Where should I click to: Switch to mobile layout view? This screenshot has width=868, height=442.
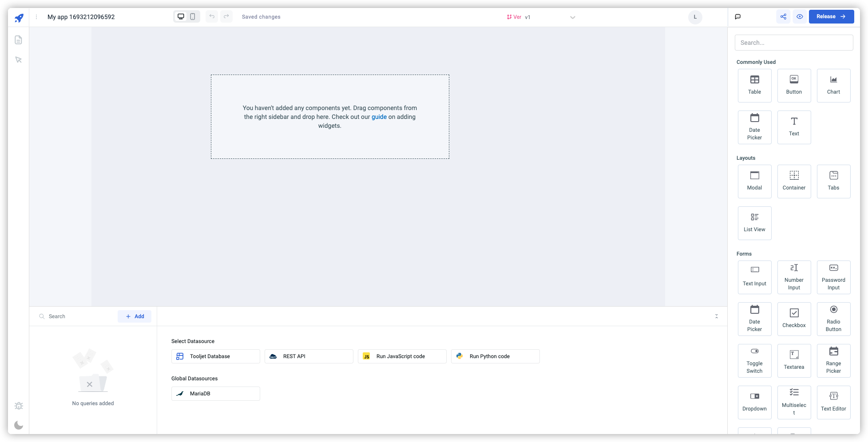click(193, 16)
